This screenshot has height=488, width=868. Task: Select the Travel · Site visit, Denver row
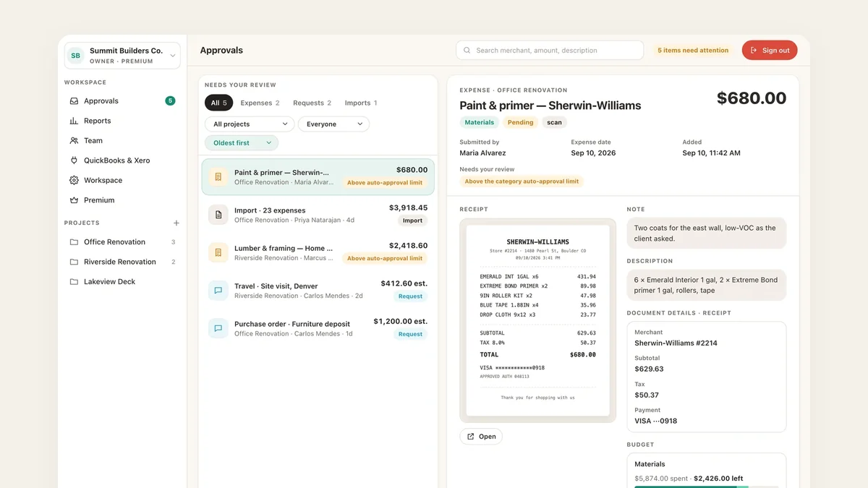pyautogui.click(x=318, y=291)
